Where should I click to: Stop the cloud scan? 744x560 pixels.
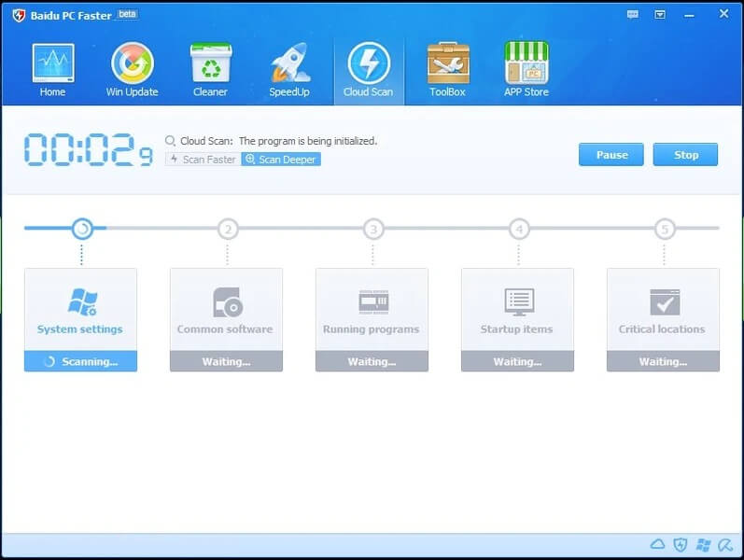coord(685,155)
